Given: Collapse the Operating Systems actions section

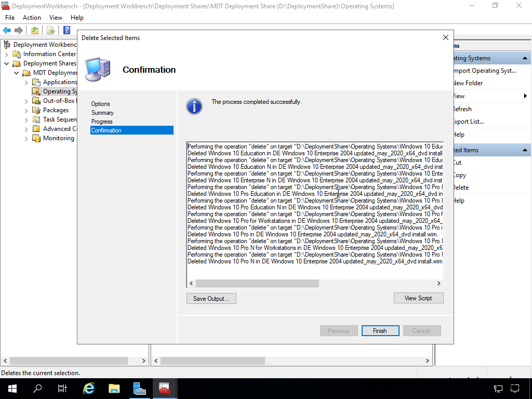Looking at the screenshot, I should [525, 58].
